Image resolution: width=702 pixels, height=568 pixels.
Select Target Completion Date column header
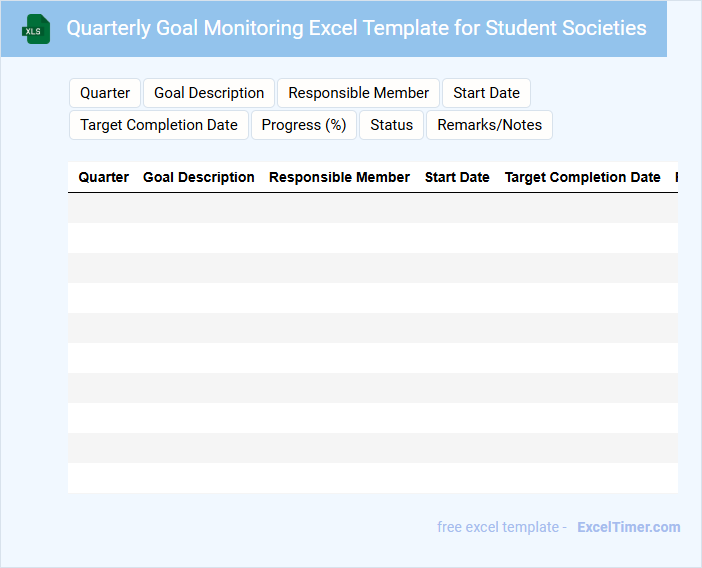coord(582,177)
